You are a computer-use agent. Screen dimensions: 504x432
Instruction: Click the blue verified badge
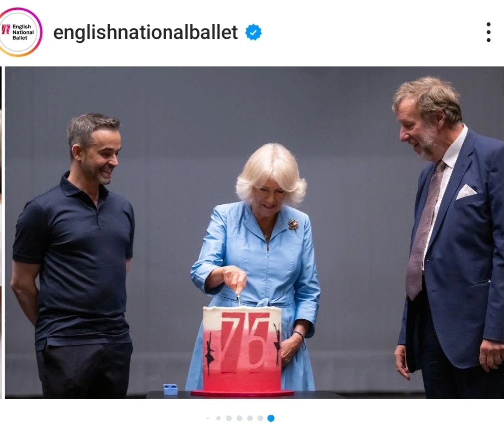click(253, 32)
